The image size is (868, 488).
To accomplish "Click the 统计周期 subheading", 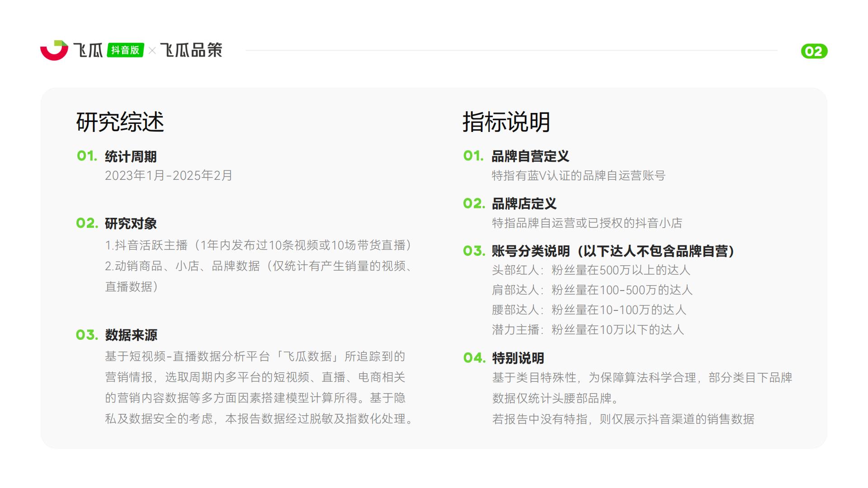I will tap(131, 157).
